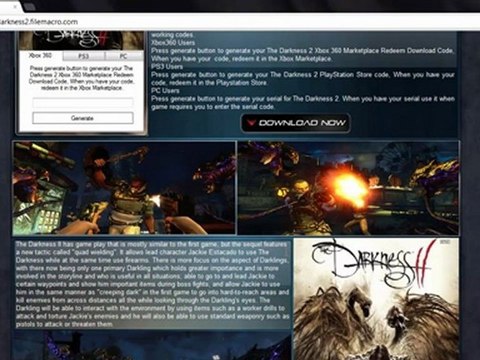480x360 pixels.
Task: Select the Xbox 360 tab
Action: (x=41, y=56)
